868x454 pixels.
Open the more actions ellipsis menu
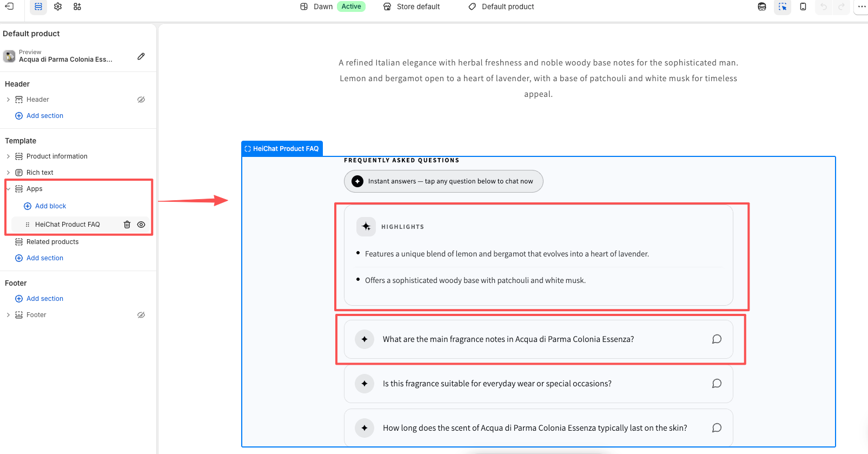[x=862, y=6]
